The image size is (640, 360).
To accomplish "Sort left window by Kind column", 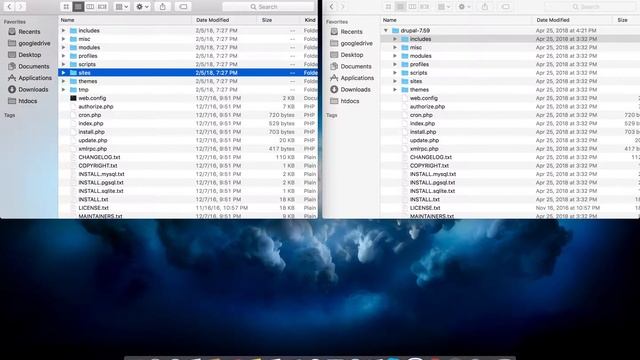I will pyautogui.click(x=309, y=20).
